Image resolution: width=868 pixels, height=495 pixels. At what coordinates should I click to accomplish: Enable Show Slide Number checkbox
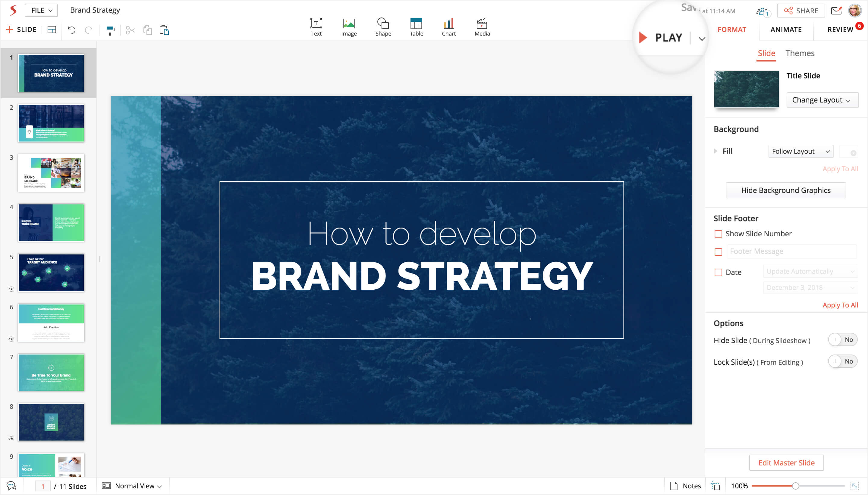[x=718, y=234]
